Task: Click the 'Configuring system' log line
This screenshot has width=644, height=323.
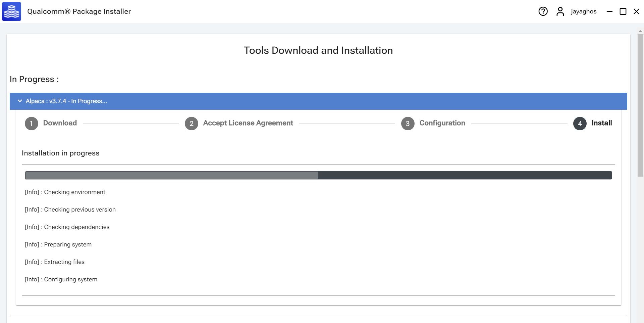Action: [x=61, y=279]
